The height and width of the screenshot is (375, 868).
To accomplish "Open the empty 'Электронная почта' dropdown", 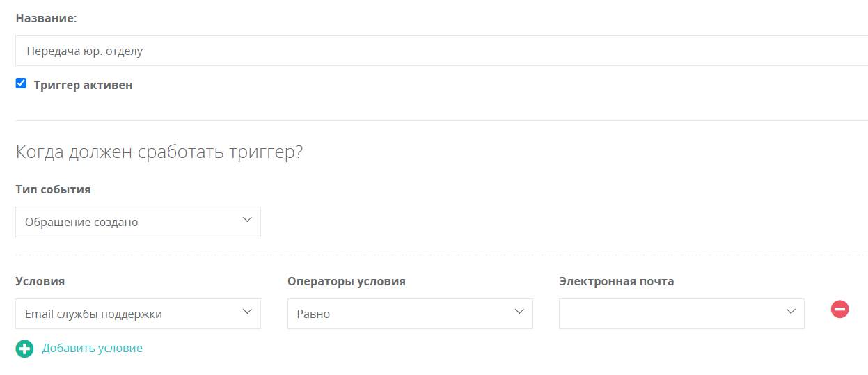I will tap(681, 314).
